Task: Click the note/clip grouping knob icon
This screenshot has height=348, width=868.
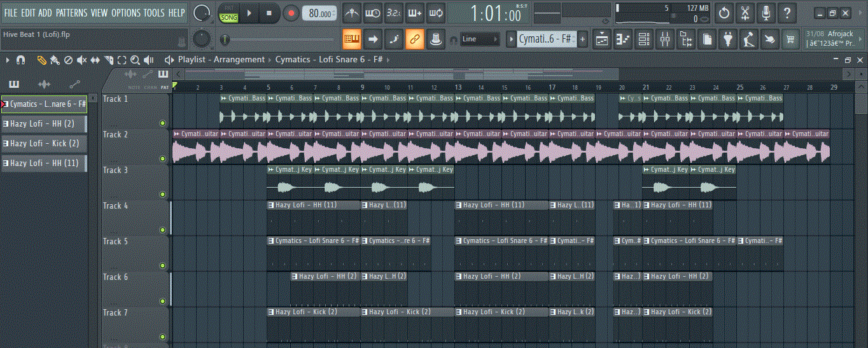Action: [436, 39]
